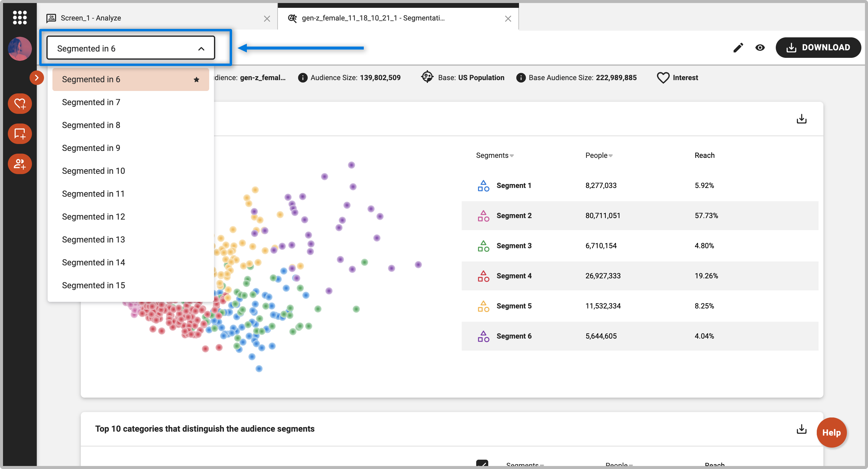Sort by the People column arrow

[x=611, y=156]
